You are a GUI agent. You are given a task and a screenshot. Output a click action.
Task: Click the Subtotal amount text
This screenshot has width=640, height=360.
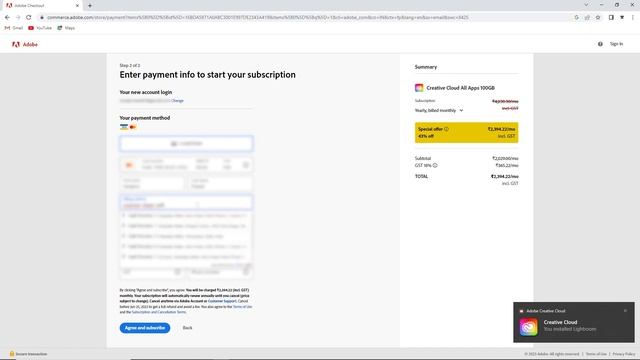point(505,158)
